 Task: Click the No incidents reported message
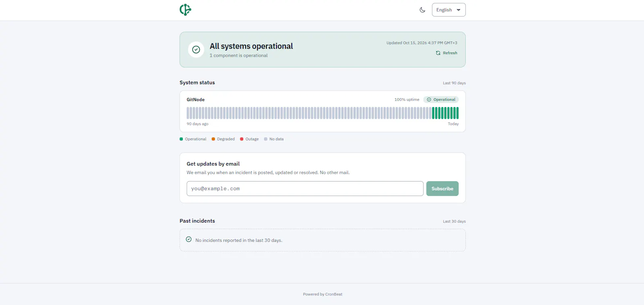pos(239,241)
